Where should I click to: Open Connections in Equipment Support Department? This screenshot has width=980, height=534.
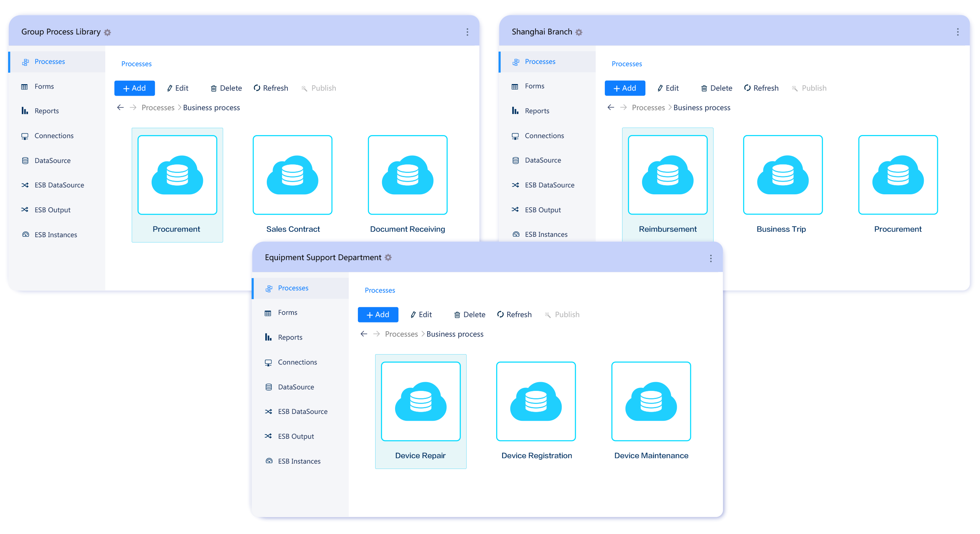[x=297, y=362]
